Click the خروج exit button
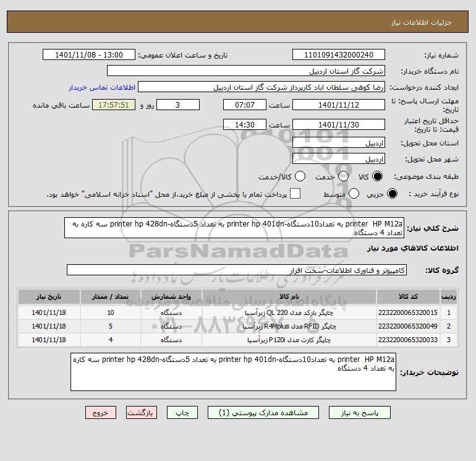The image size is (476, 461). (x=101, y=413)
